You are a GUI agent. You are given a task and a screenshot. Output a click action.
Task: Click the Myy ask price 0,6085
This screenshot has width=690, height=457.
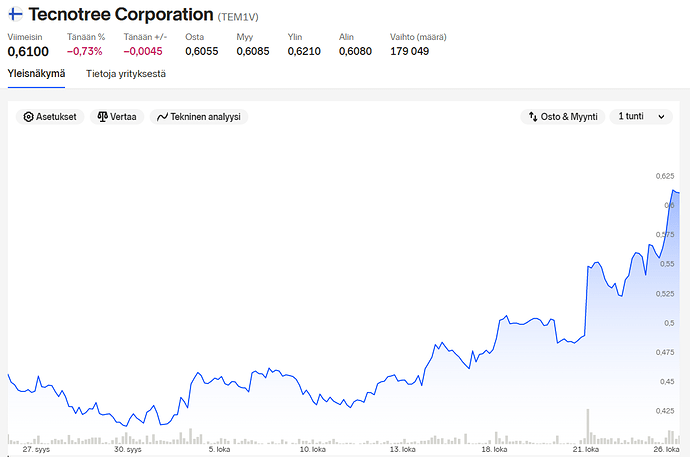(x=253, y=51)
